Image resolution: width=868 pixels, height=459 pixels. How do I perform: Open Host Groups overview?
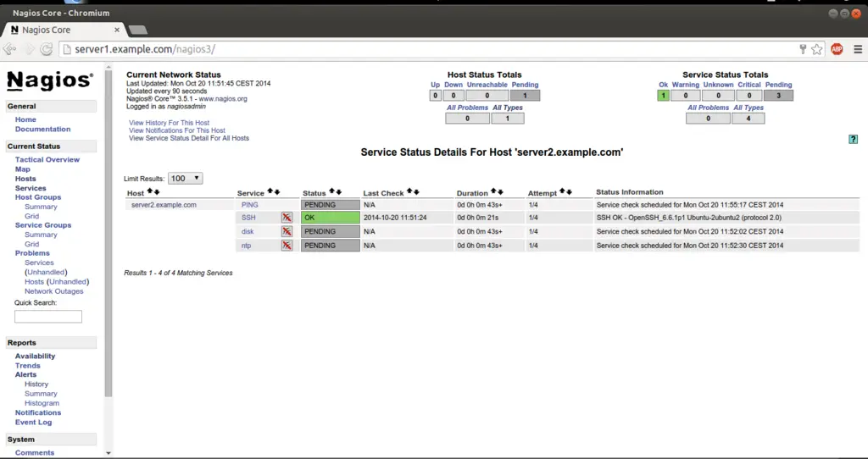coord(38,196)
